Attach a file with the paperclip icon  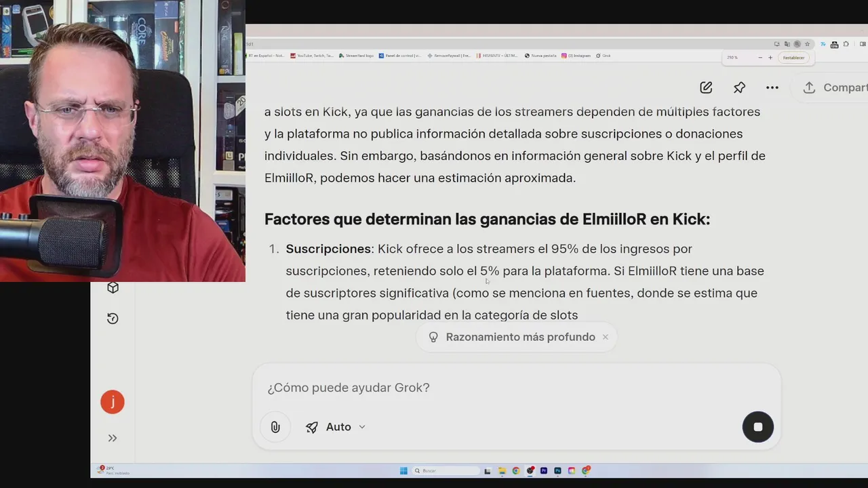coord(275,427)
